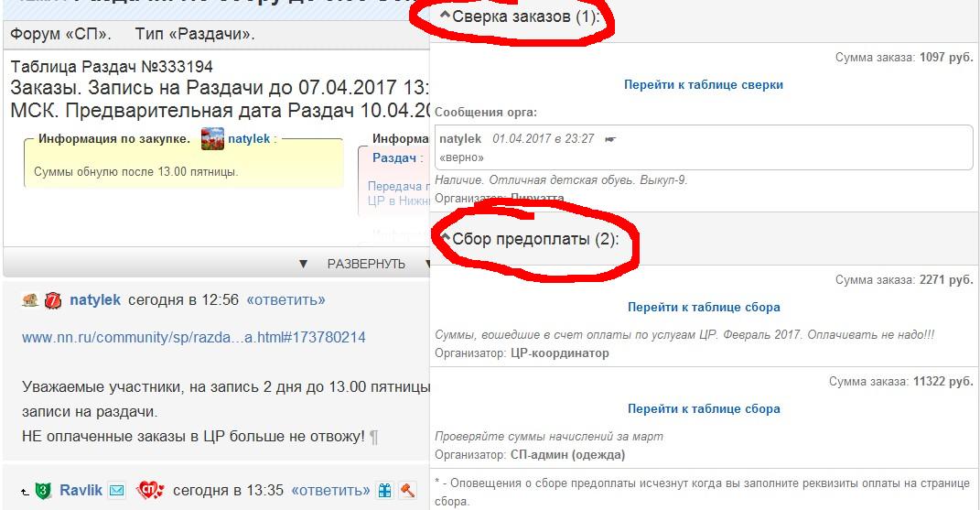Click the green number 3 shield badge

tap(42, 491)
